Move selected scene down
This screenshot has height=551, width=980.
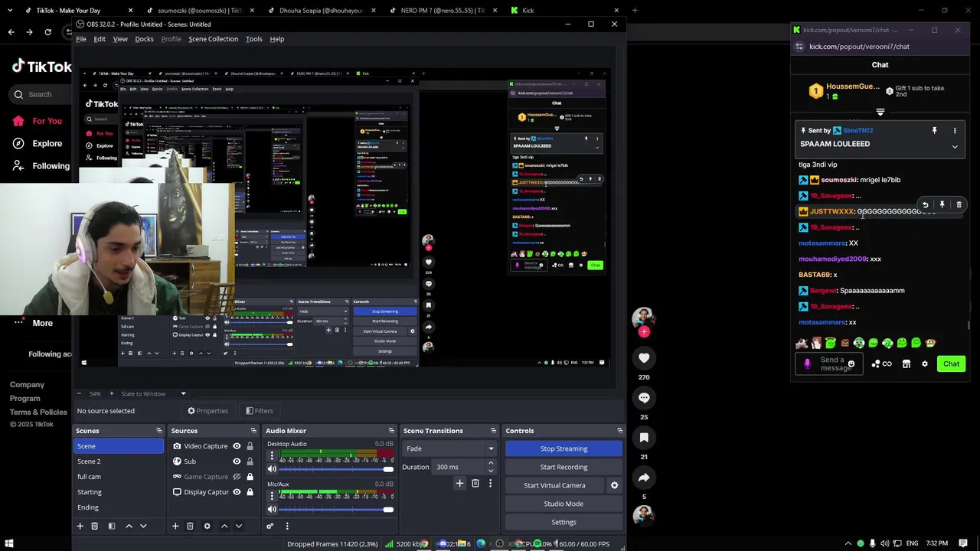(x=143, y=526)
